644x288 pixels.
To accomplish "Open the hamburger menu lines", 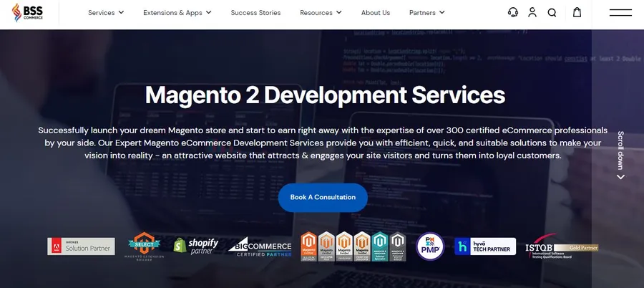I will (x=620, y=13).
